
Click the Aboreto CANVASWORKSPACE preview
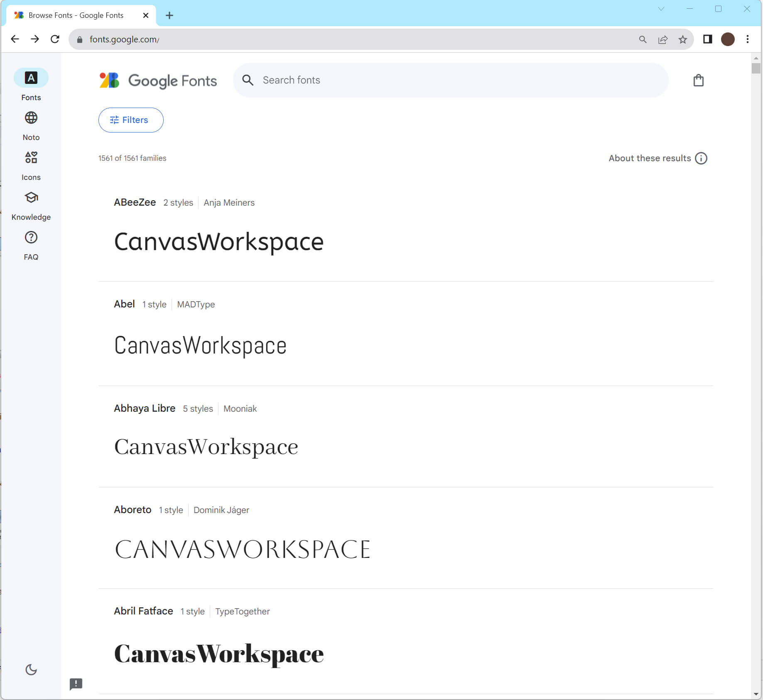tap(243, 549)
